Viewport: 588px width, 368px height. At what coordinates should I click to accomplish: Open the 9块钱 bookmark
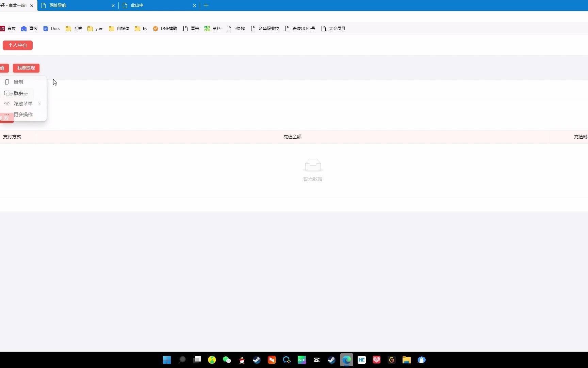tap(235, 29)
